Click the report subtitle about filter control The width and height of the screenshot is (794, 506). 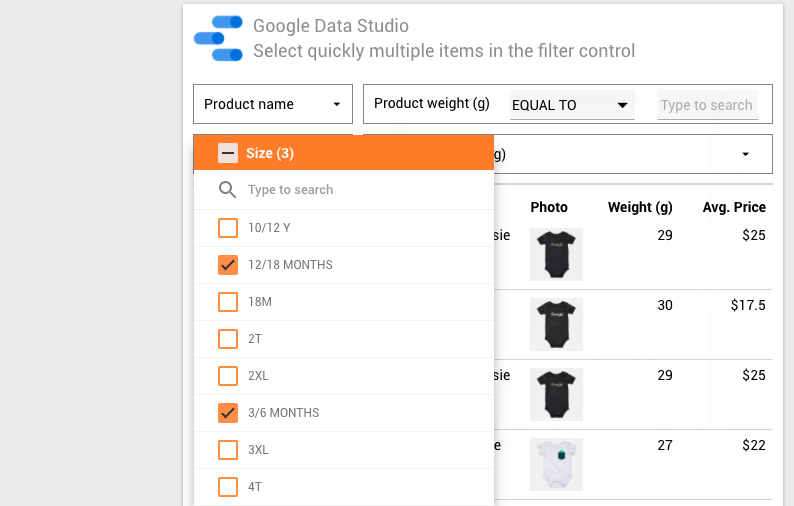point(444,51)
